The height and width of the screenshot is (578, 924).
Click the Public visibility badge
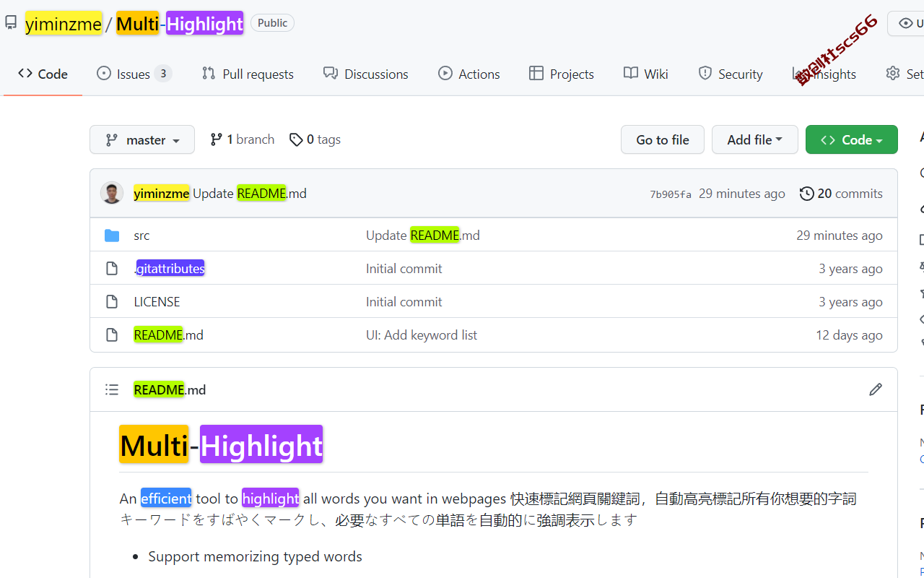[x=272, y=23]
